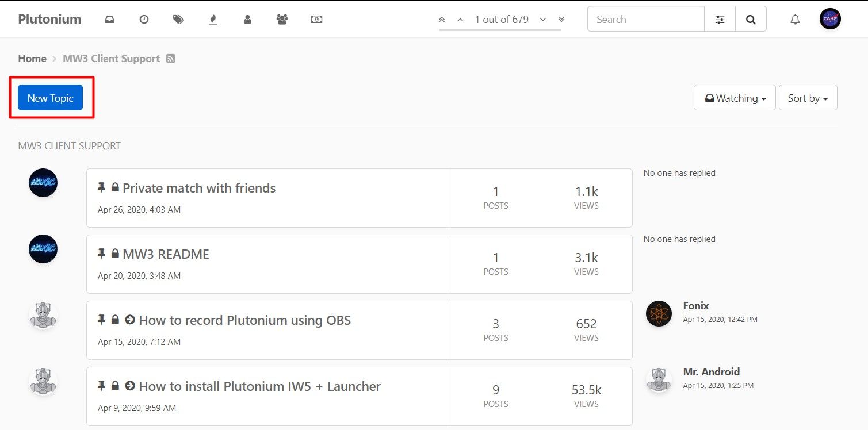Go to Home breadcrumb
Image resolution: width=868 pixels, height=430 pixels.
pos(32,59)
